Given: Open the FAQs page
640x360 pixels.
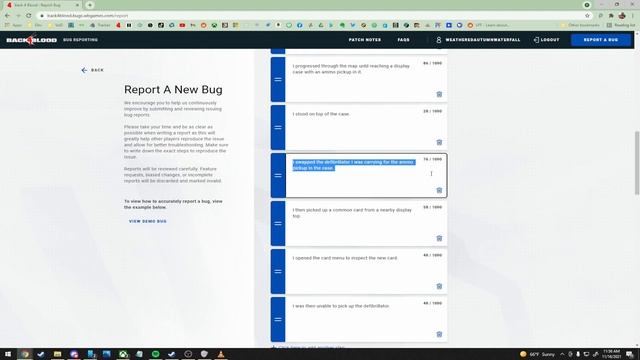Looking at the screenshot, I should tap(403, 40).
